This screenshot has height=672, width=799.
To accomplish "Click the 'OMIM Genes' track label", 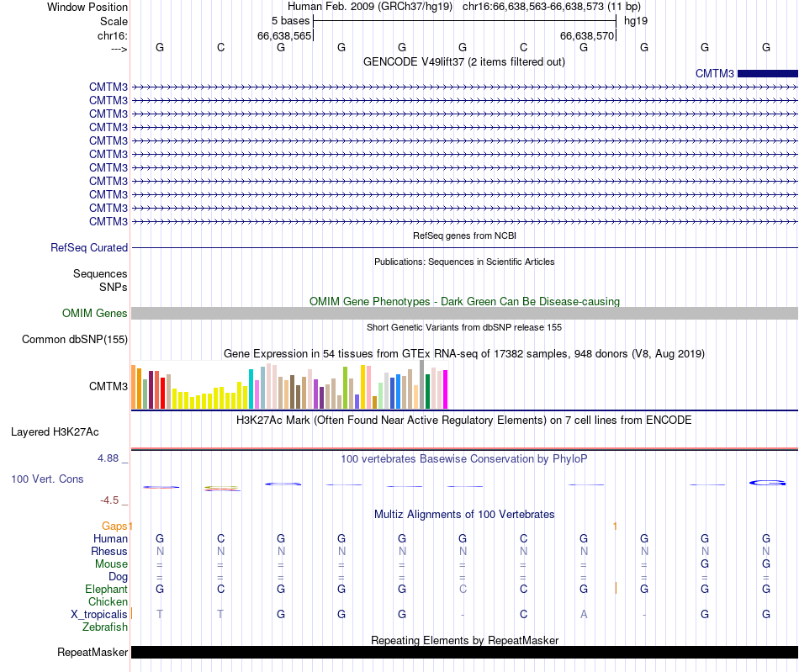I will click(x=94, y=314).
